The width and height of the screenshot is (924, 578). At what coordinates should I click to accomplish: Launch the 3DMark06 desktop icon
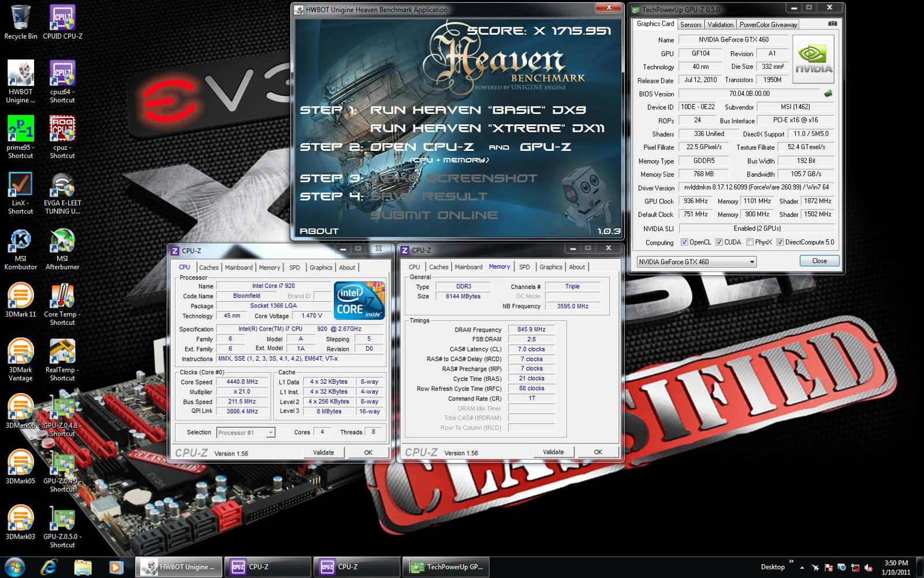[20, 411]
